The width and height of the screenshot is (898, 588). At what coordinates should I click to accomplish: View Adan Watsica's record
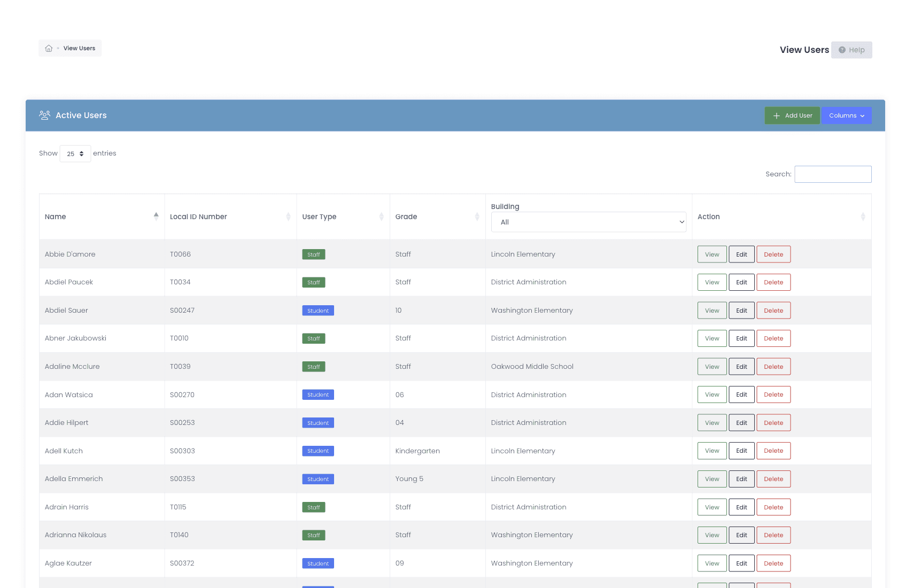712,394
